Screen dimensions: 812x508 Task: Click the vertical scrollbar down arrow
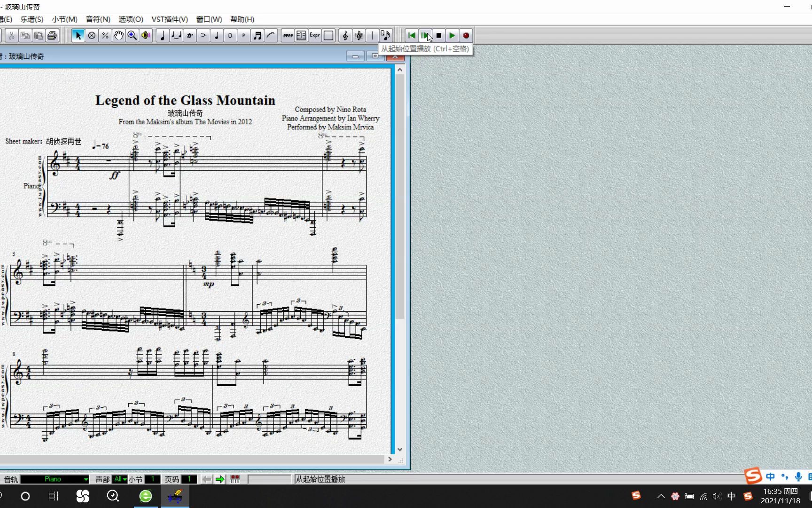400,449
